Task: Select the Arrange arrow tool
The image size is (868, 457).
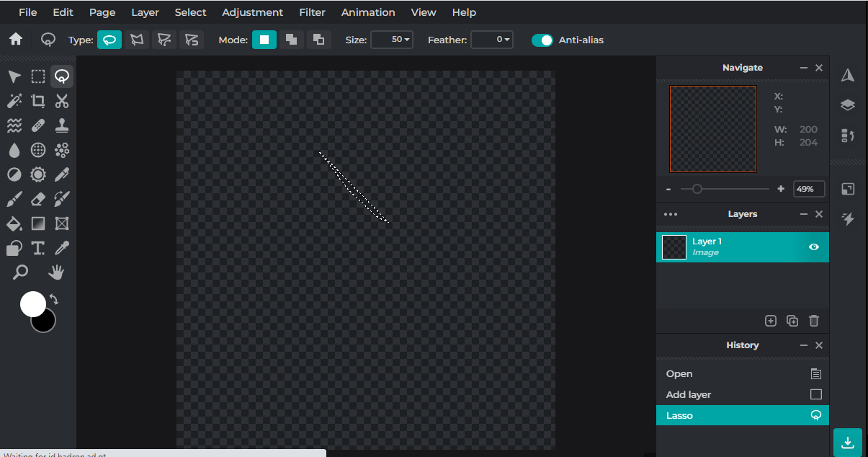Action: [14, 77]
